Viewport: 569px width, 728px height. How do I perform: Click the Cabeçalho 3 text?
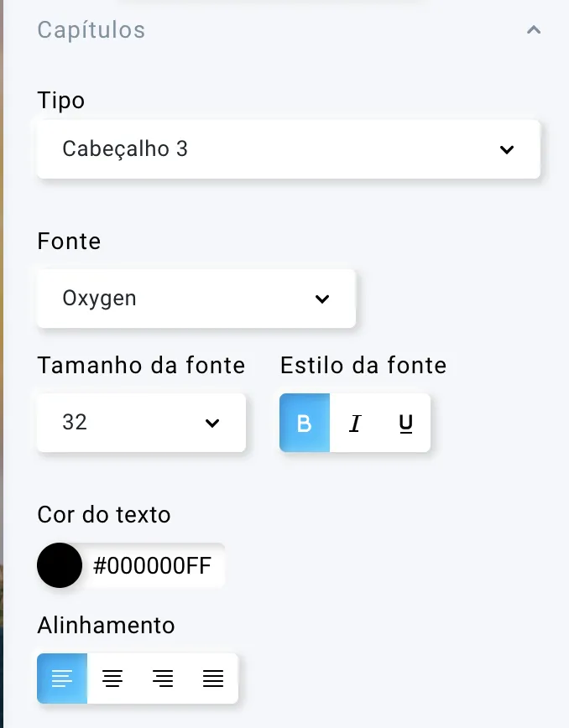click(125, 149)
